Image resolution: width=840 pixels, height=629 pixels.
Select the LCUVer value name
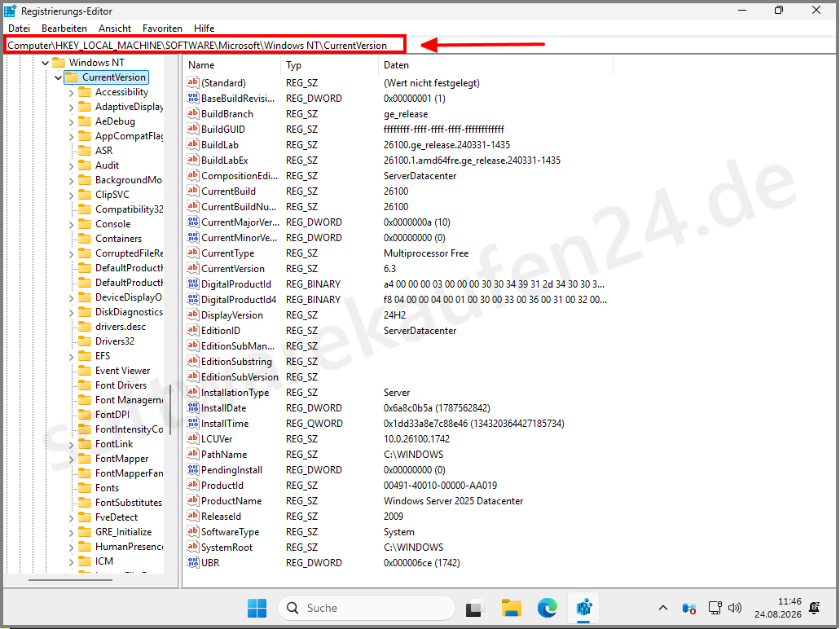pos(217,439)
